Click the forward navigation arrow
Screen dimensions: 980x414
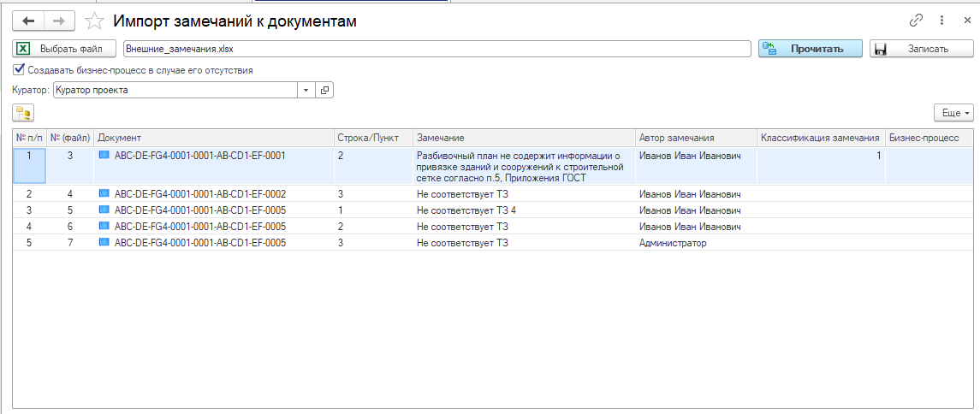(59, 21)
